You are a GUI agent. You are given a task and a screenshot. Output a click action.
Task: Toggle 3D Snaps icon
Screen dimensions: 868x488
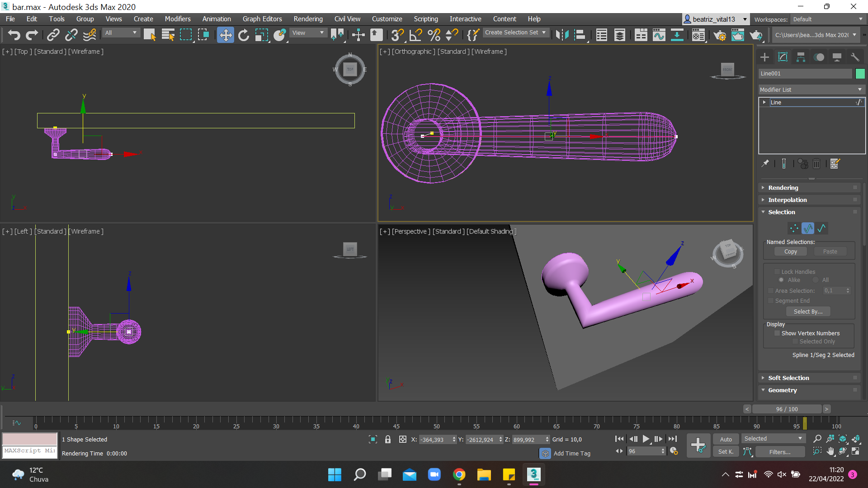coord(397,35)
